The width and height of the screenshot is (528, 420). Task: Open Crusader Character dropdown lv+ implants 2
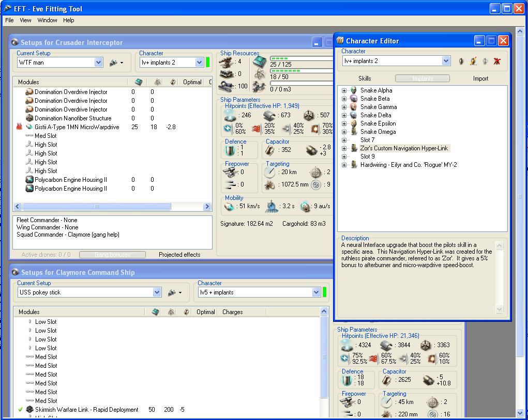(x=199, y=63)
